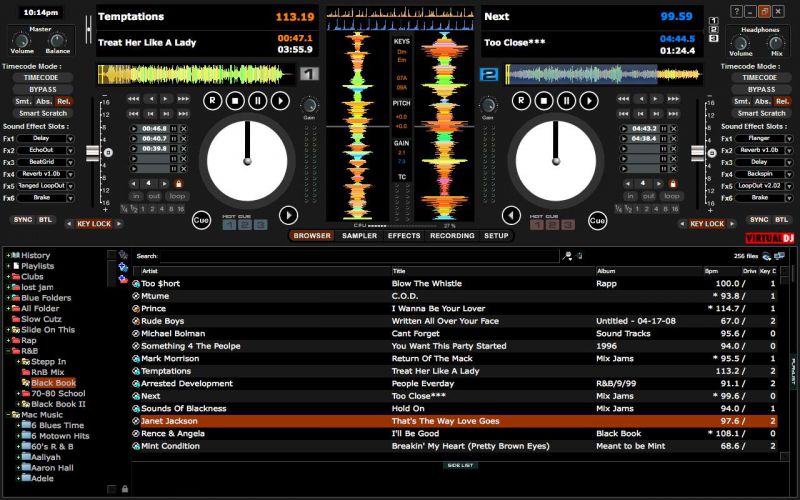Image resolution: width=800 pixels, height=500 pixels.
Task: Stop the left deck with the square button
Action: (235, 101)
